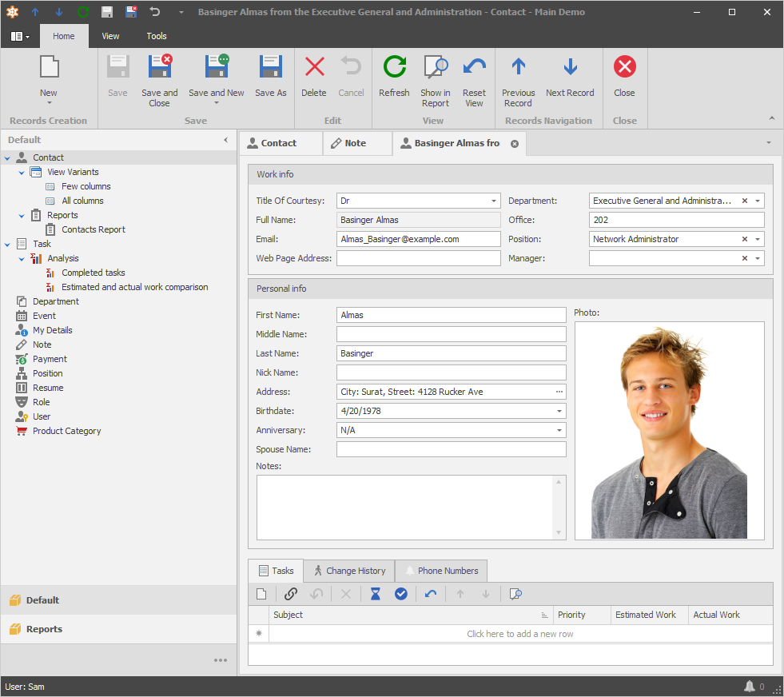784x697 pixels.
Task: Click the notification bell in the status bar
Action: coord(750,687)
